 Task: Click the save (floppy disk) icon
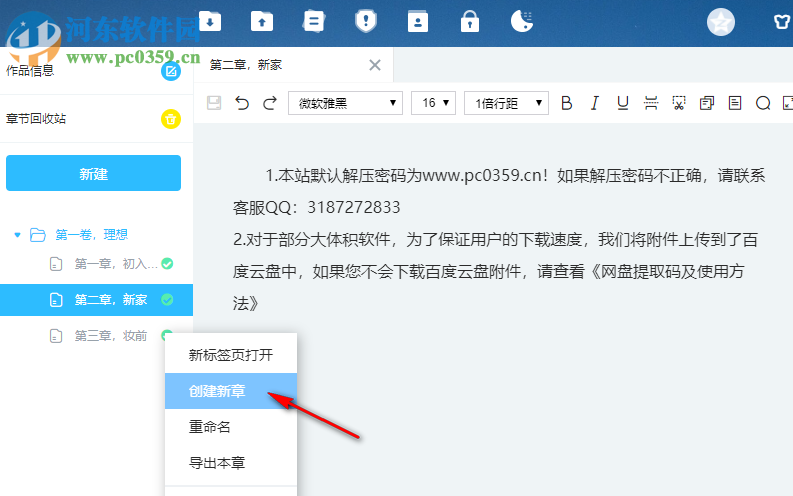(214, 103)
